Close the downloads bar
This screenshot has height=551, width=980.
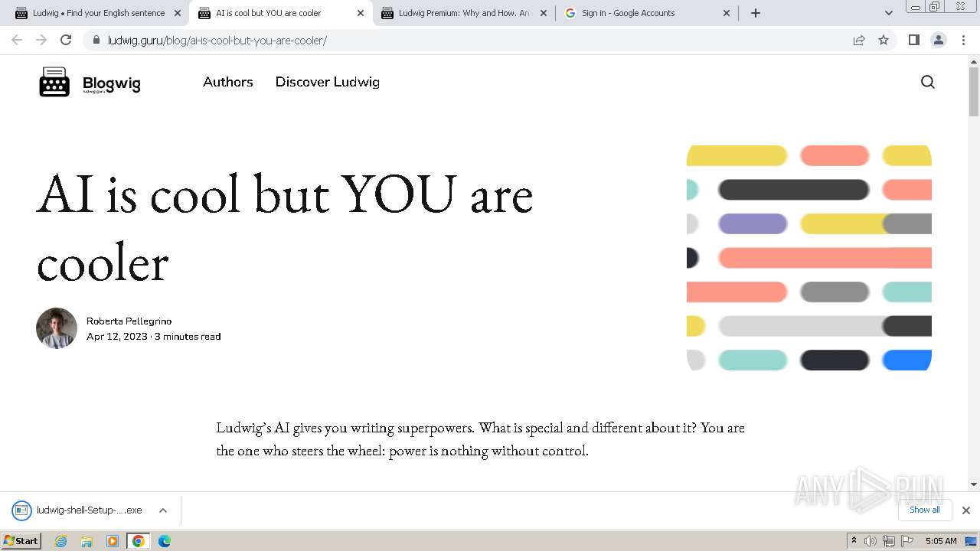[x=965, y=510]
